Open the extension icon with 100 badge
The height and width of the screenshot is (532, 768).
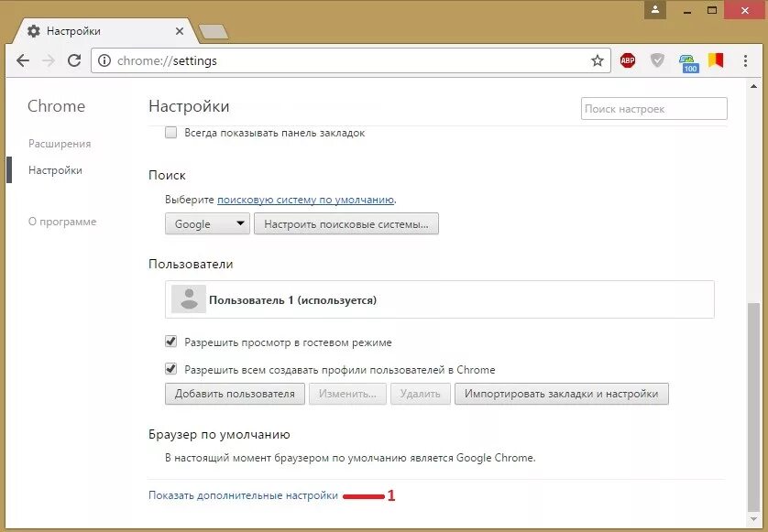pos(688,62)
